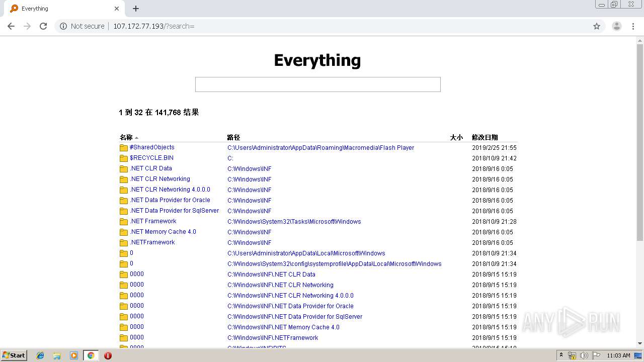Click the network icon in system tray
The width and height of the screenshot is (644, 362).
point(572,355)
